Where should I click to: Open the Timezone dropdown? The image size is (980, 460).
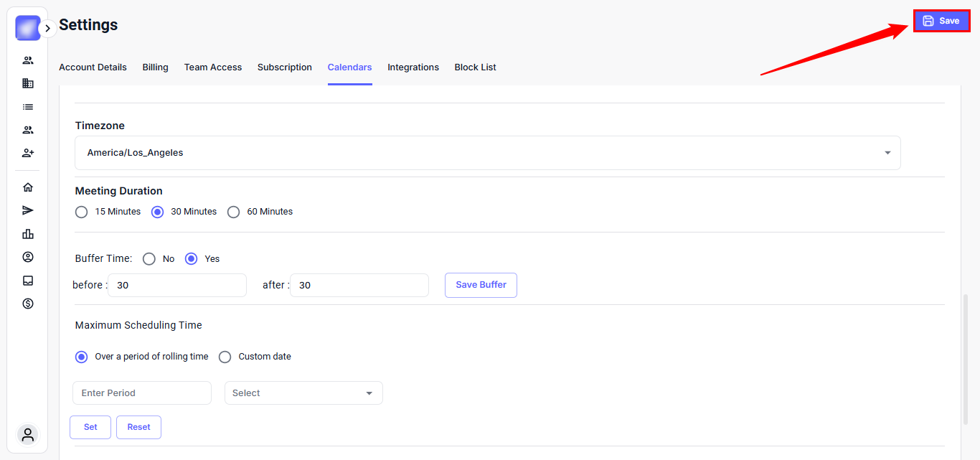coord(487,153)
